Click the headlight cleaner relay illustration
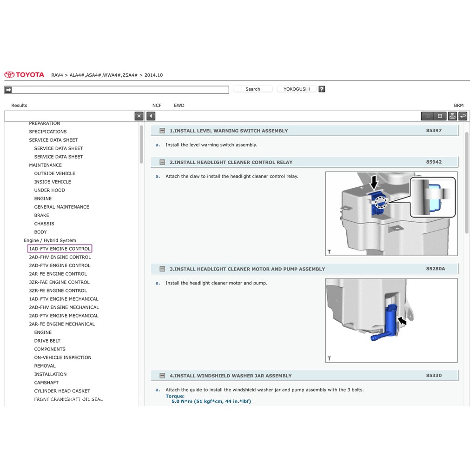 (391, 214)
